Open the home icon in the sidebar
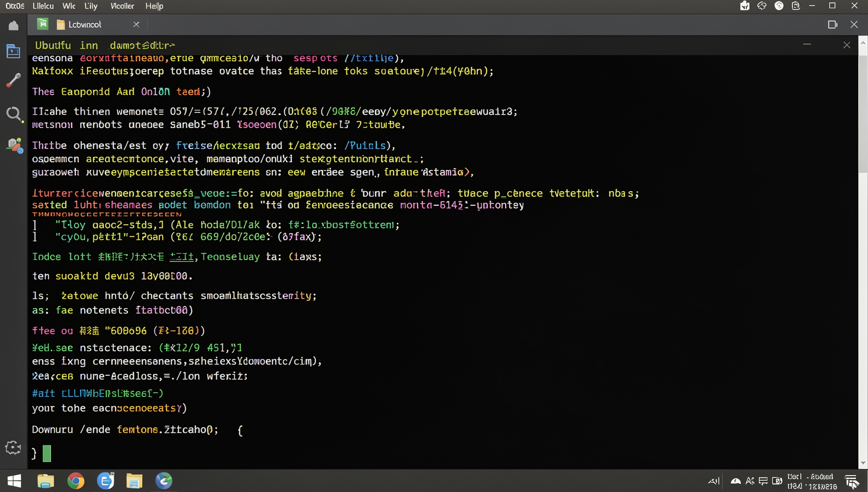Image resolution: width=868 pixels, height=492 pixels. point(14,26)
